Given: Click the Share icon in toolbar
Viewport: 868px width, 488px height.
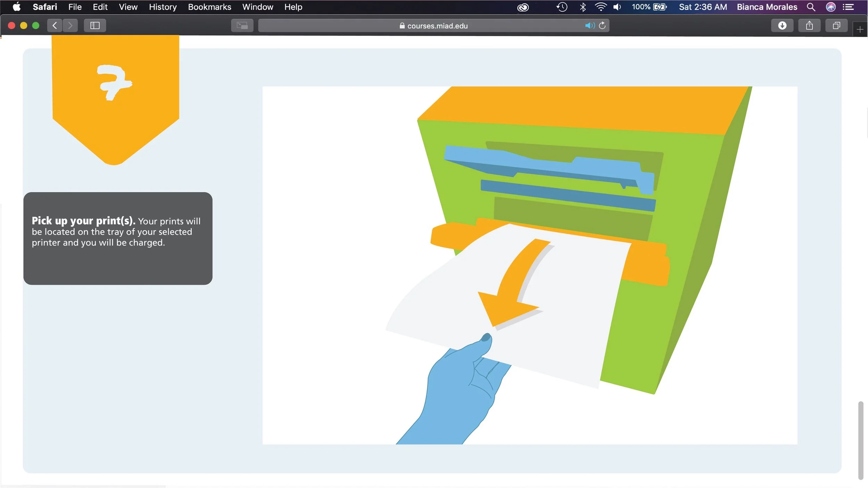Looking at the screenshot, I should (x=809, y=25).
